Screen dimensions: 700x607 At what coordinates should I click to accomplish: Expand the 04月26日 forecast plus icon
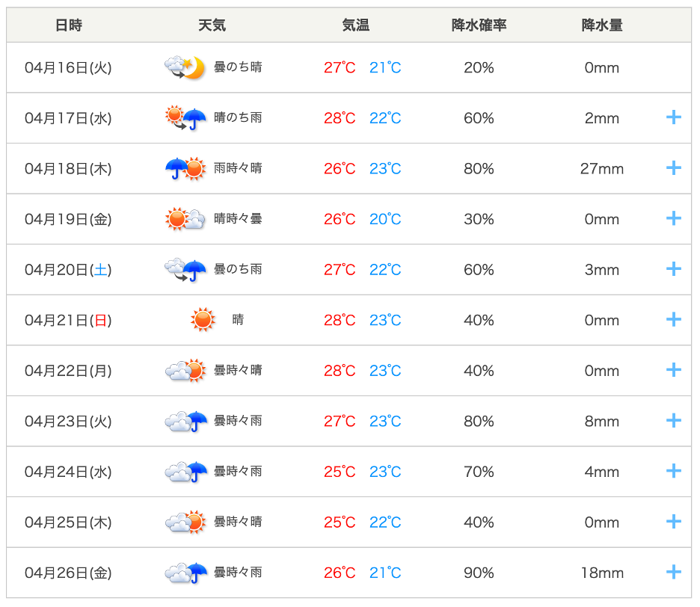point(674,572)
